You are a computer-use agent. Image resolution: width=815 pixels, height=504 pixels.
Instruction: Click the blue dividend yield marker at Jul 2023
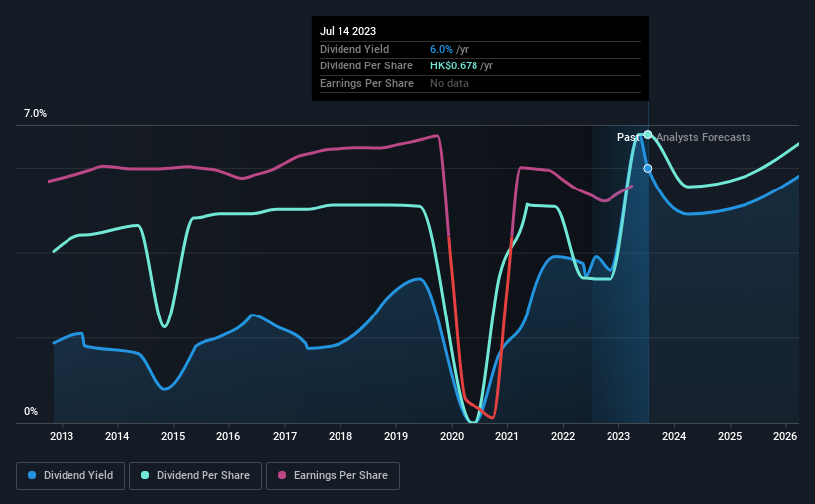pos(648,169)
